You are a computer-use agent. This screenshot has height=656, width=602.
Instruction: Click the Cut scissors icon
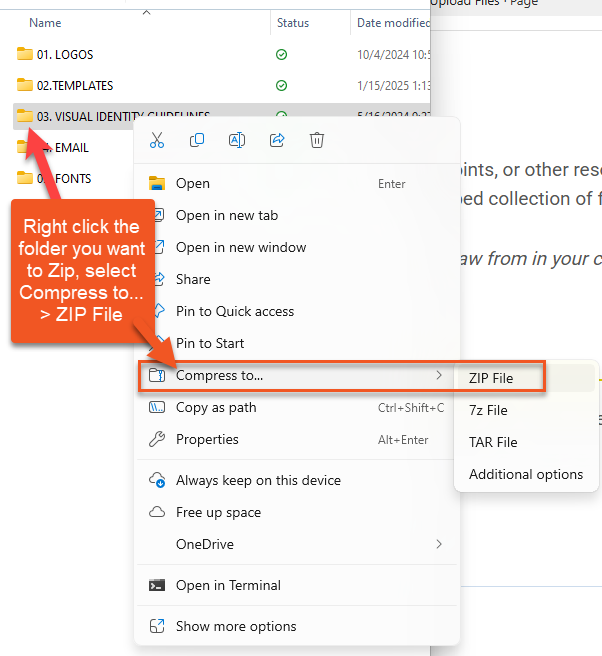(156, 141)
